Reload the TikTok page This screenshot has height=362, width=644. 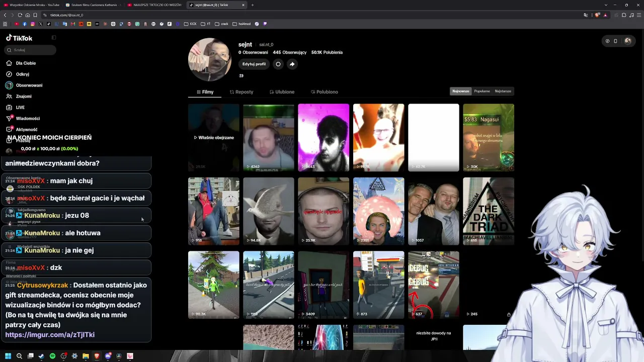point(20,15)
